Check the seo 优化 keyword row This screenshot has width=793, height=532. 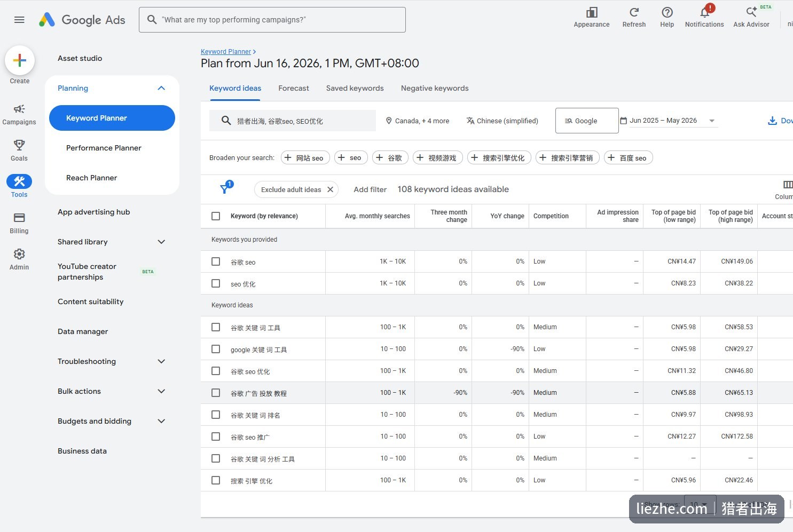[x=216, y=283]
